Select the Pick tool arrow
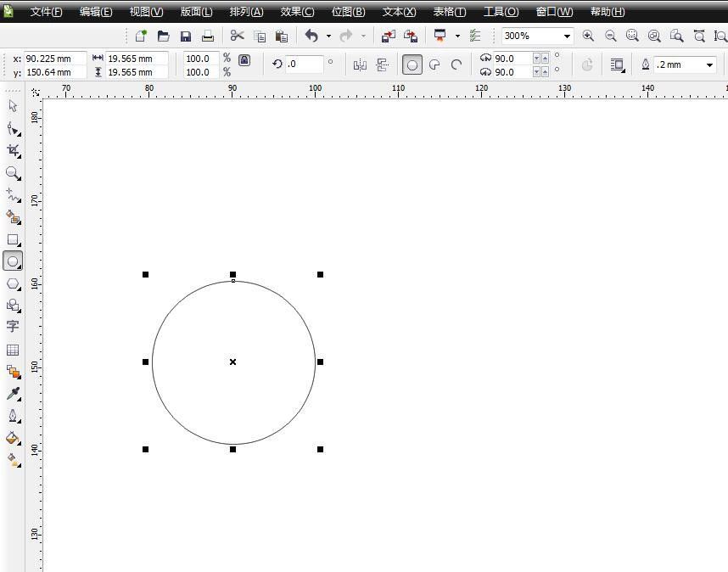 13,106
